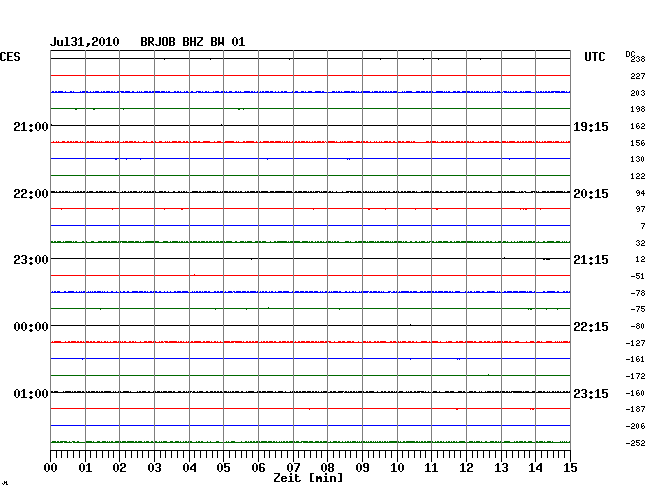650x494 pixels.
Task: Click the DC offset value -161
Action: [x=635, y=359]
